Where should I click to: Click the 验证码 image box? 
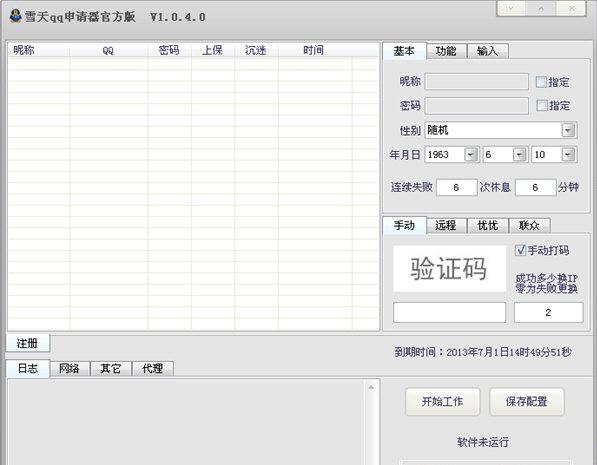click(449, 268)
